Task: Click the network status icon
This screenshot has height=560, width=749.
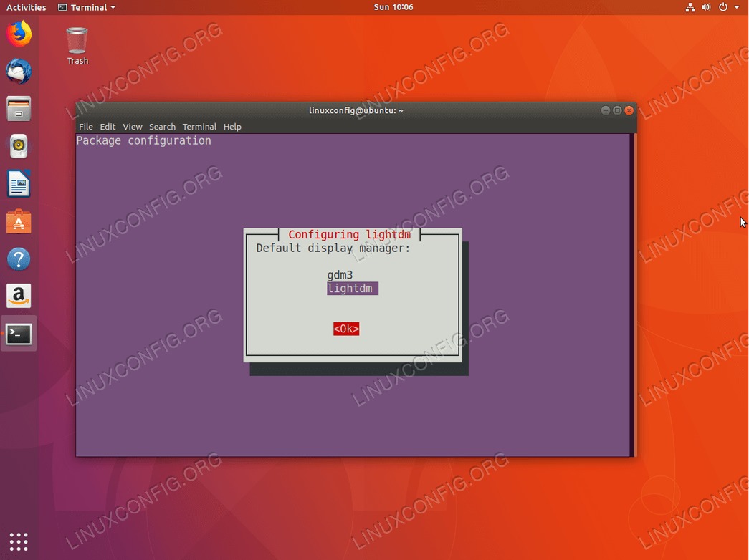Action: point(690,7)
